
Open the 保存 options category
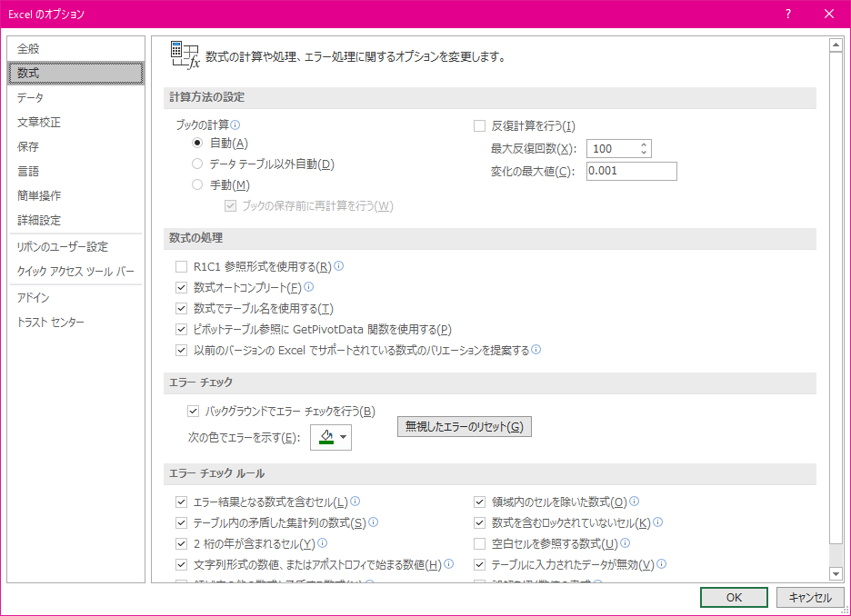point(76,147)
